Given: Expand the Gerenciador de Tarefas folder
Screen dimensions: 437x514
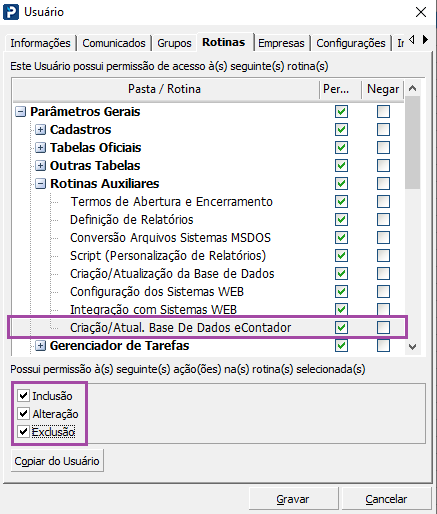Looking at the screenshot, I should [40, 346].
